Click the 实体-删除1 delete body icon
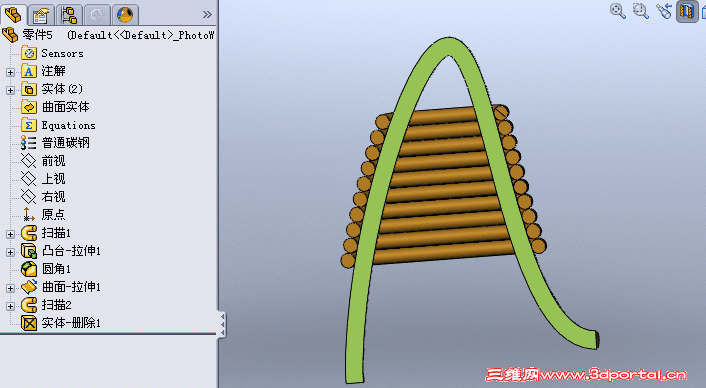This screenshot has height=388, width=706. (29, 323)
